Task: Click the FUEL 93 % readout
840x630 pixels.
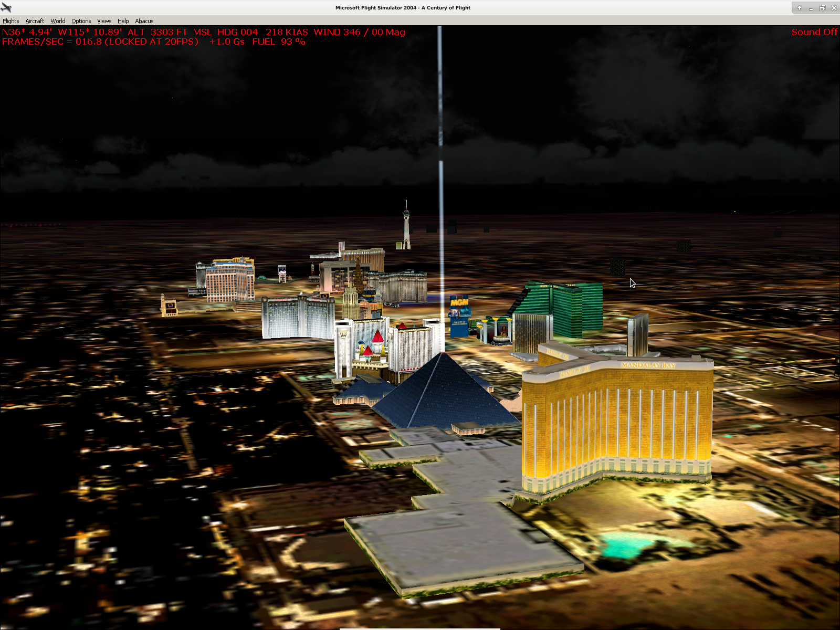Action: 279,42
